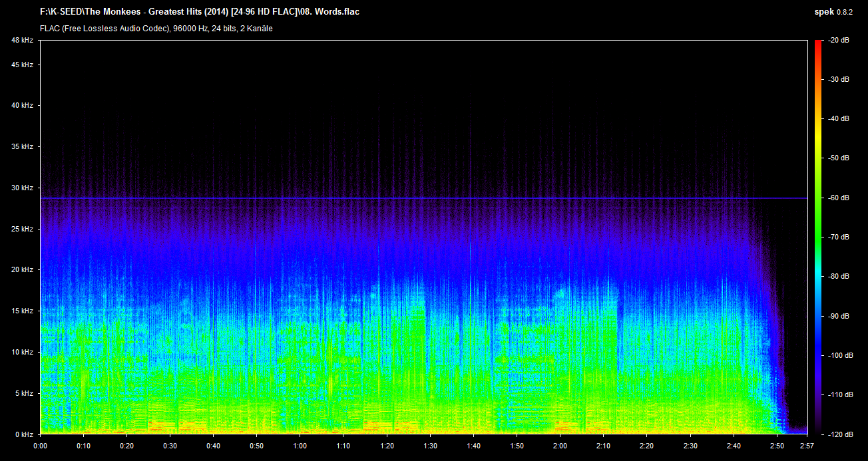Click the FLAC codec info text line
This screenshot has height=461, width=868.
156,29
